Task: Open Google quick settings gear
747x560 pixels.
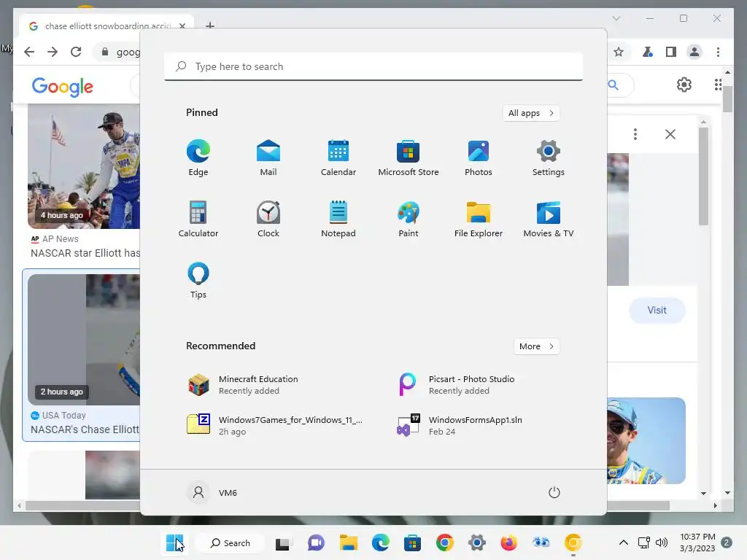Action: click(x=684, y=85)
